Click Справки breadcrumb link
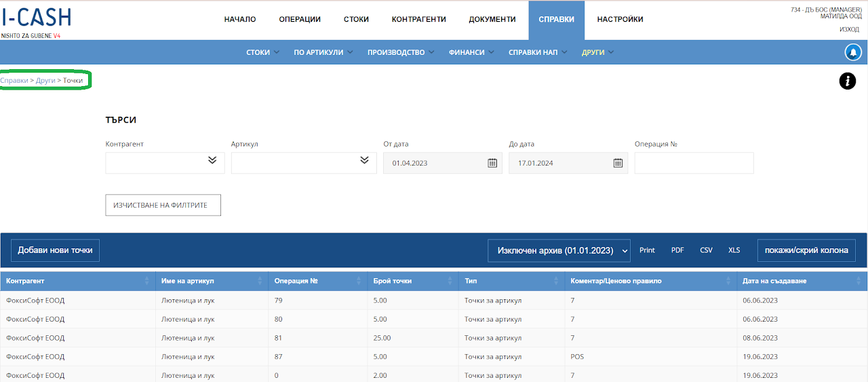This screenshot has height=382, width=868. pos(14,81)
